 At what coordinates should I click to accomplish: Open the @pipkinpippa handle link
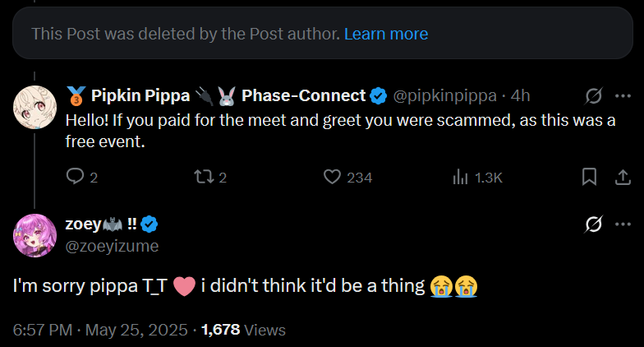click(x=444, y=96)
